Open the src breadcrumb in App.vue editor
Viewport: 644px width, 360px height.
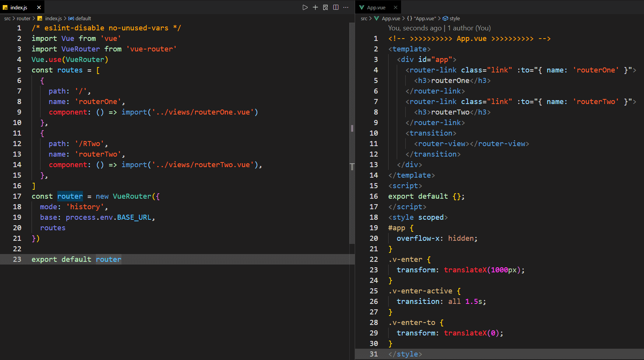(x=364, y=18)
